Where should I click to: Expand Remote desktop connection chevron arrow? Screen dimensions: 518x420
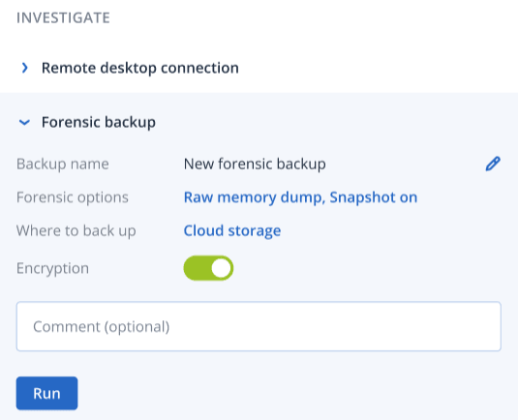coord(24,68)
